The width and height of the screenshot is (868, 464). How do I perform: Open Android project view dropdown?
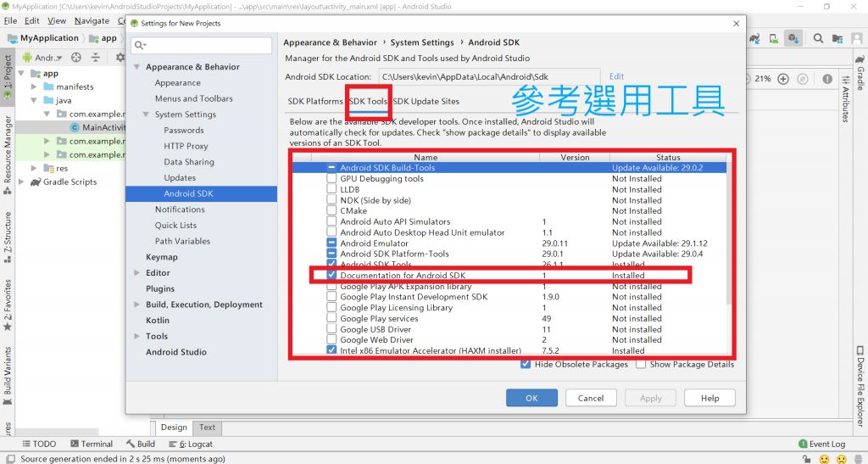coord(43,58)
